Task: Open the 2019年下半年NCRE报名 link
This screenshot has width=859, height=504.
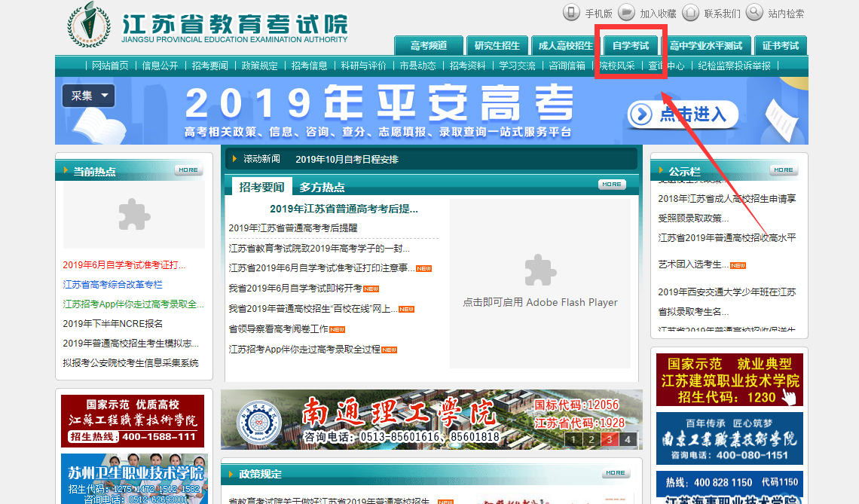Action: pos(113,324)
